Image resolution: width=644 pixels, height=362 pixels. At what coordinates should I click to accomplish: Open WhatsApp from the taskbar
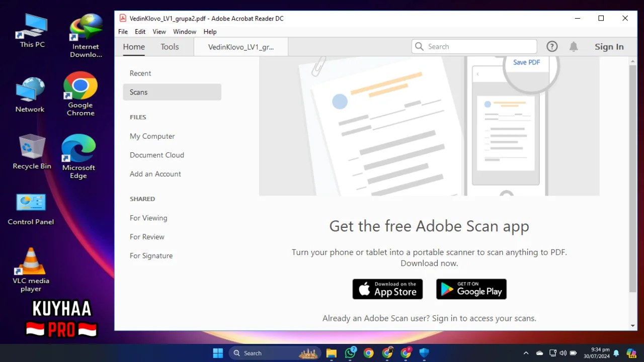tap(350, 353)
